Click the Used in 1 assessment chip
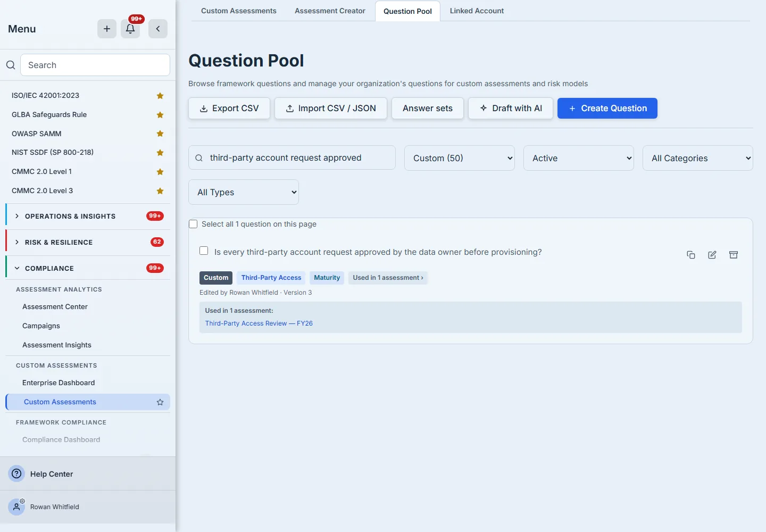Image resolution: width=766 pixels, height=532 pixels. 388,278
